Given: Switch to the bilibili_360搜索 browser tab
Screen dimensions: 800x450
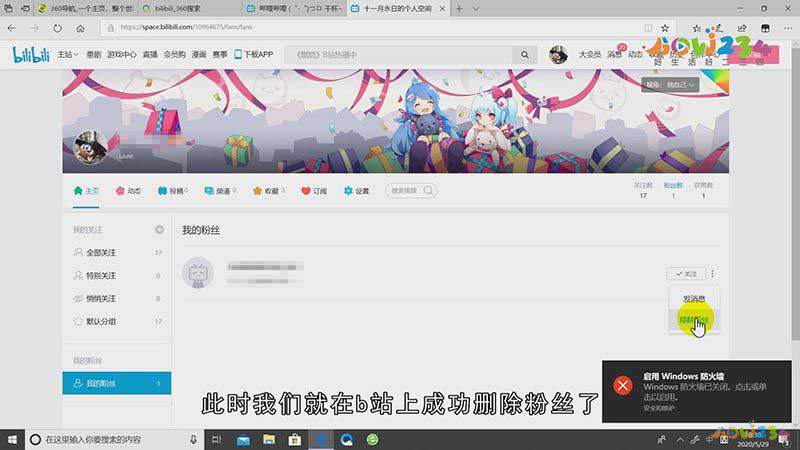Looking at the screenshot, I should [x=189, y=9].
